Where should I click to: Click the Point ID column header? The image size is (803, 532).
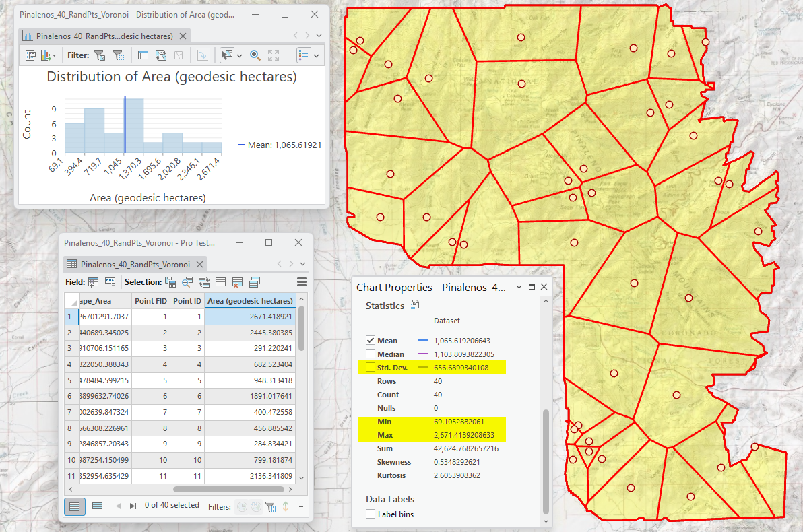click(187, 301)
